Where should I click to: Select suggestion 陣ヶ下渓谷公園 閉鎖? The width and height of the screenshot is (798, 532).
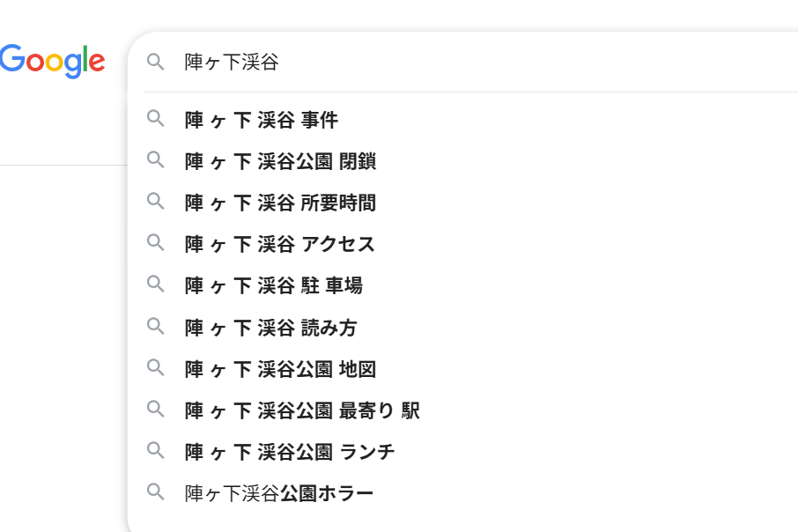462,161
